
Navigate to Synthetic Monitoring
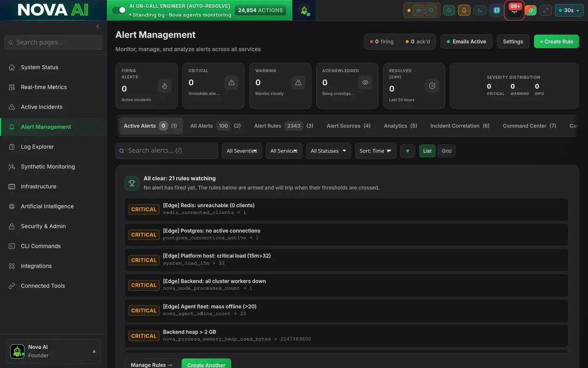(x=53, y=167)
